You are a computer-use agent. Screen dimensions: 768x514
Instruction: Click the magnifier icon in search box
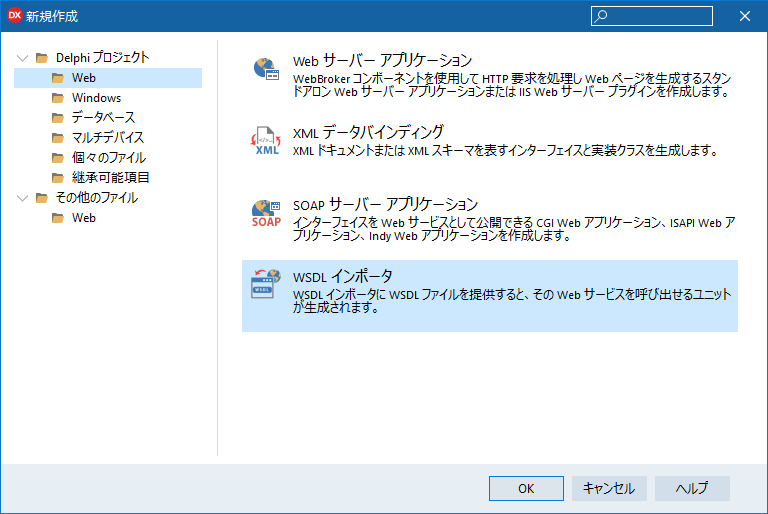[x=600, y=16]
